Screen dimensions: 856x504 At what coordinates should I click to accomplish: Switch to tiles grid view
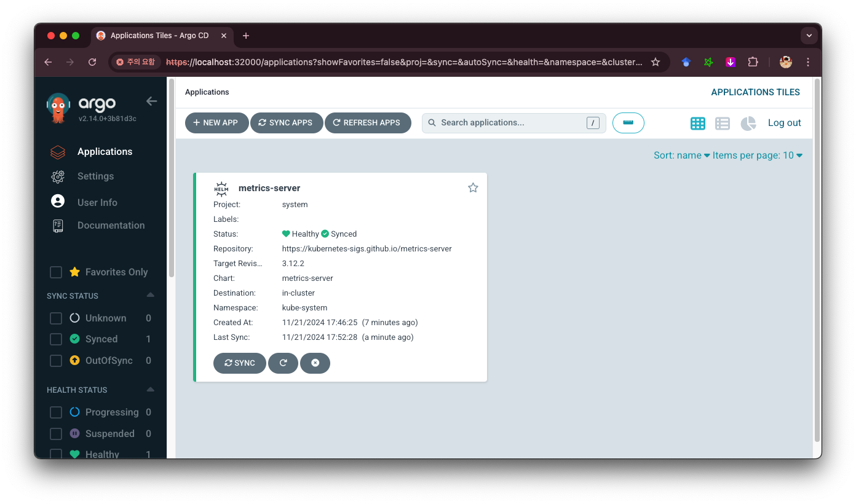[x=698, y=124]
